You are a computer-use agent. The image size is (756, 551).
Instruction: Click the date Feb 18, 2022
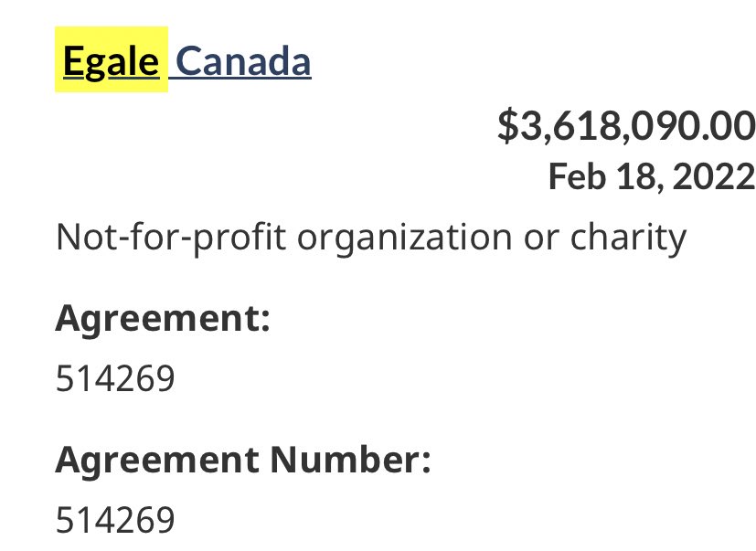coord(651,175)
